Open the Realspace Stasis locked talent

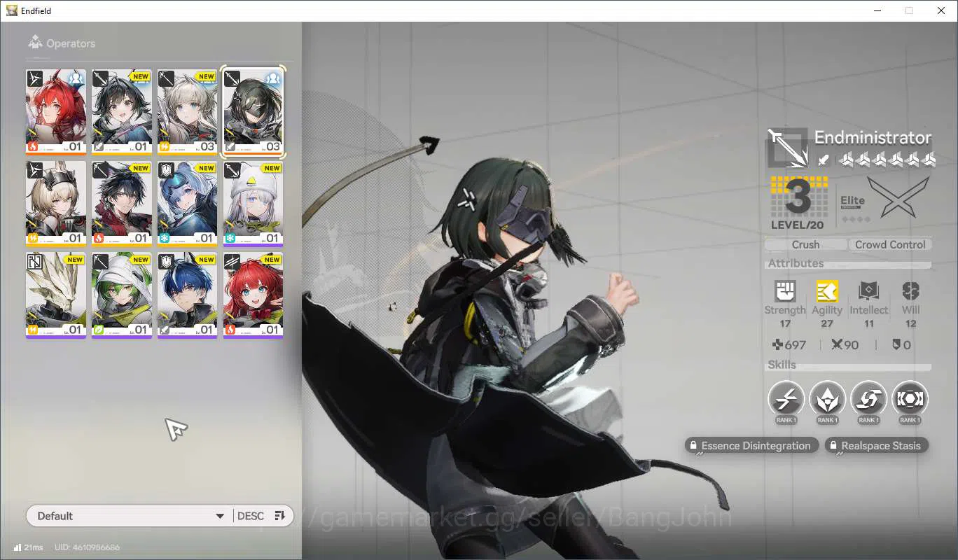877,446
